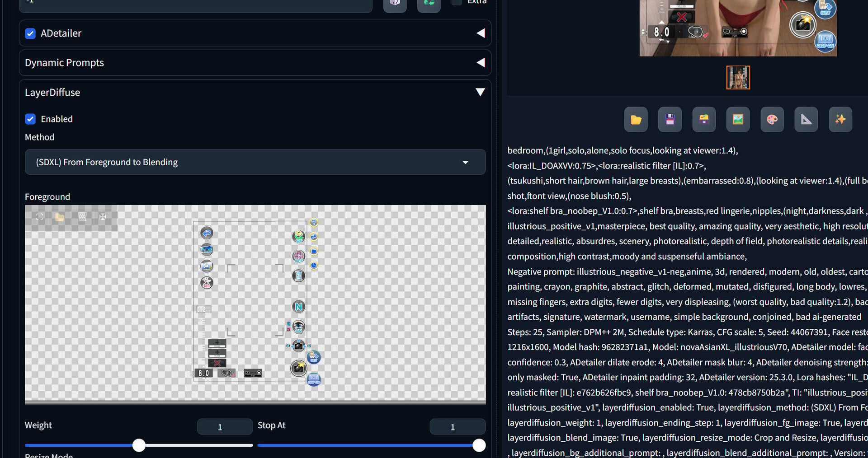Viewport: 868px width, 458px height.
Task: Click the 'Weight' label text
Action: tap(38, 425)
